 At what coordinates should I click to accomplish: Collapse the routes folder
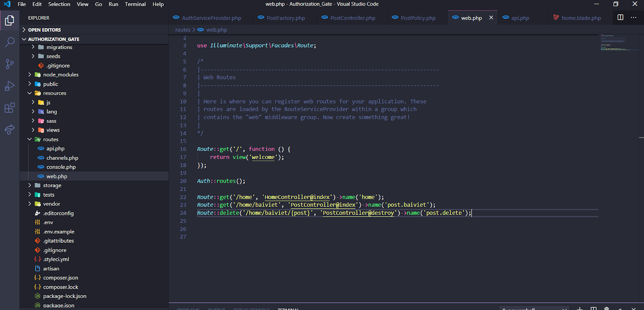[x=30, y=139]
